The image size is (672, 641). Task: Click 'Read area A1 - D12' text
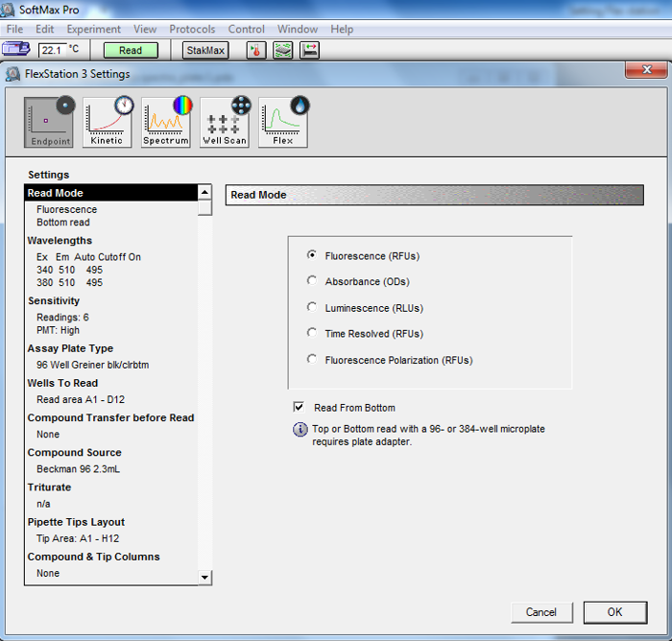[81, 400]
